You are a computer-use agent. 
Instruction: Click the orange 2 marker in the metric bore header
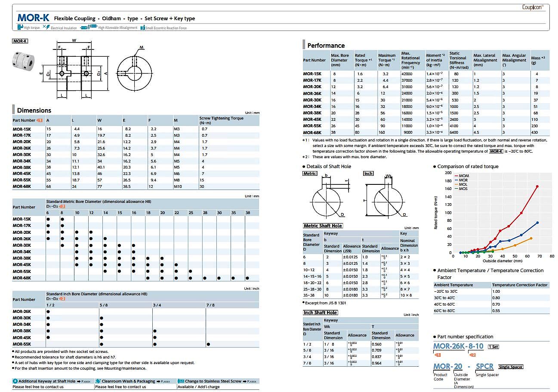tap(62, 206)
